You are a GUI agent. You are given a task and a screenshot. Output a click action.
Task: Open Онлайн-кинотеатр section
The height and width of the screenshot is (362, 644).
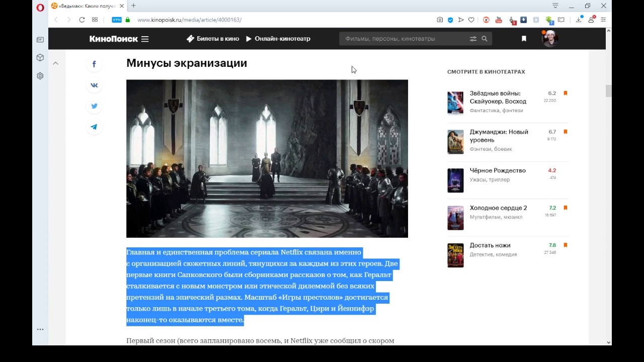click(278, 39)
